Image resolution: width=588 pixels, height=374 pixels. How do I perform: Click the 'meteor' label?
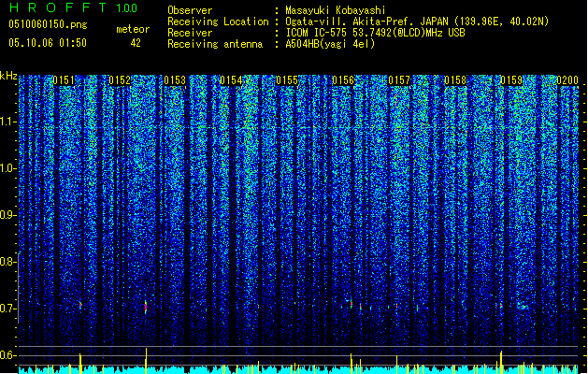coord(133,29)
